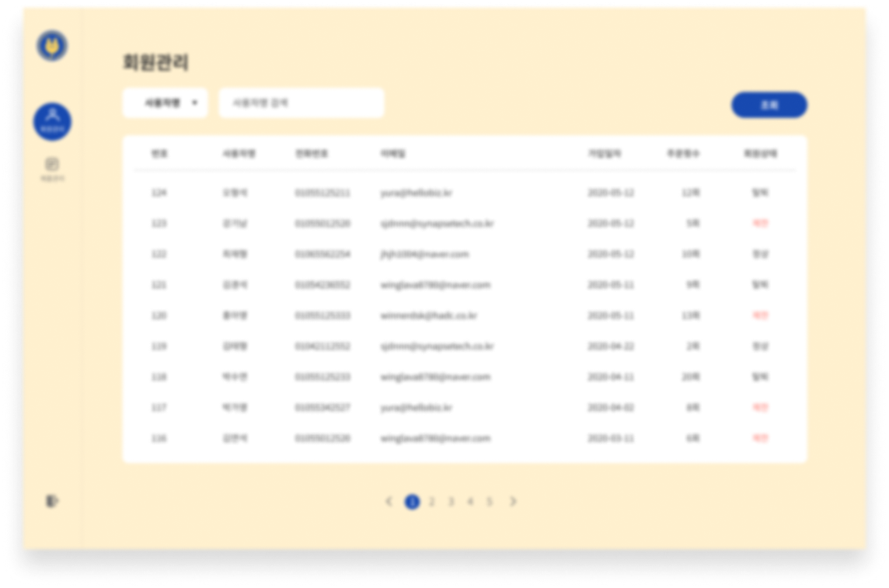Click email yura@hellobiz.kr in row 117
Screen dimensions: 889x588
click(417, 407)
